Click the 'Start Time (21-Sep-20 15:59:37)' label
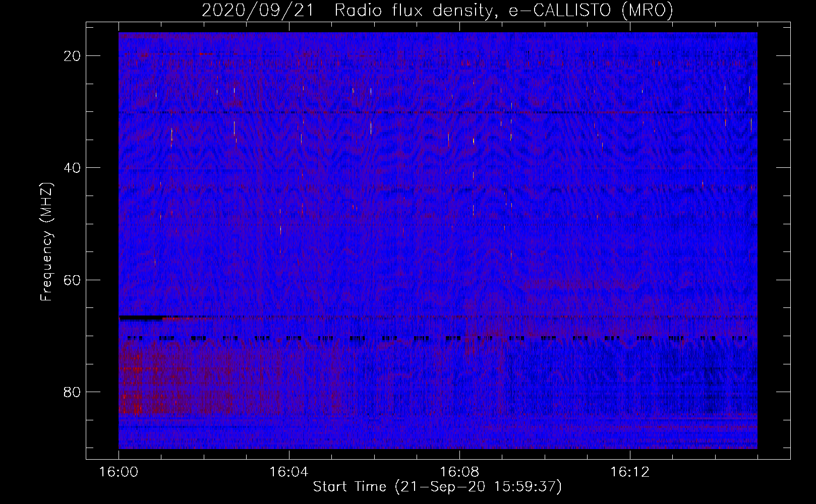The image size is (816, 504). pyautogui.click(x=437, y=487)
